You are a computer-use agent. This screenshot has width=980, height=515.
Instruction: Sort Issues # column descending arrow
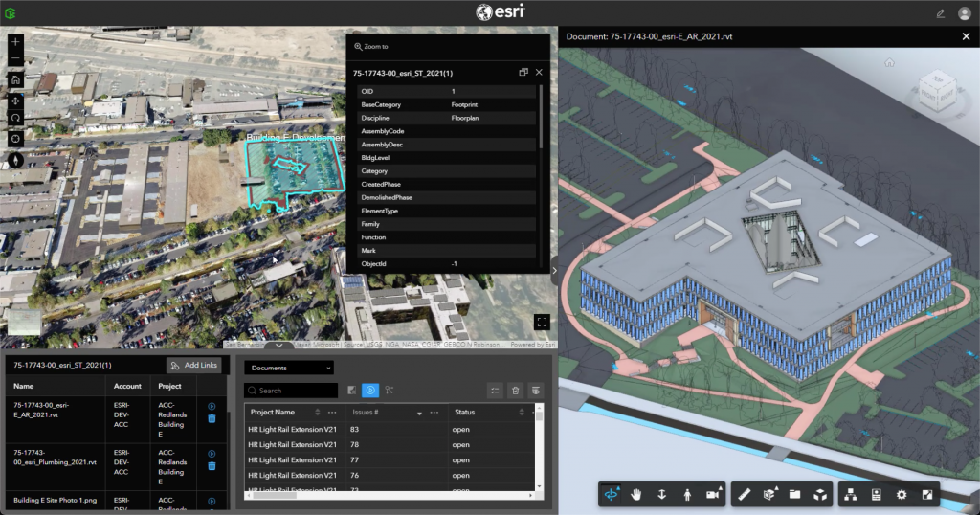pyautogui.click(x=419, y=414)
